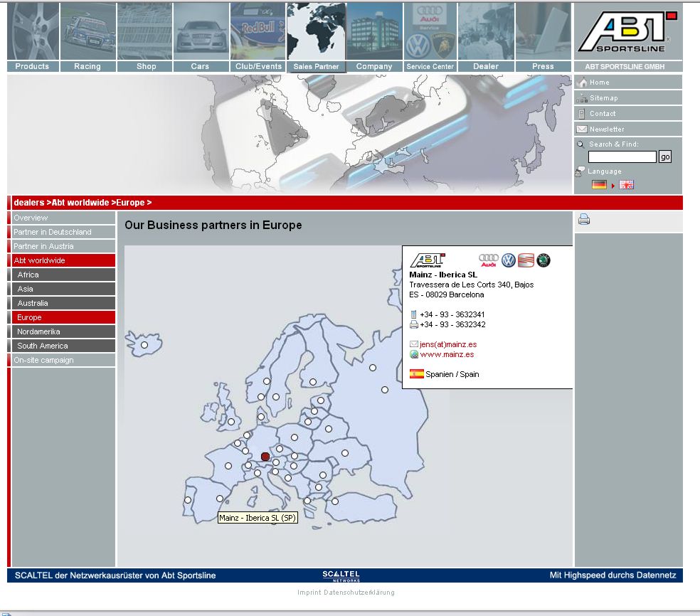Click the Imprint footer link

coord(309,593)
